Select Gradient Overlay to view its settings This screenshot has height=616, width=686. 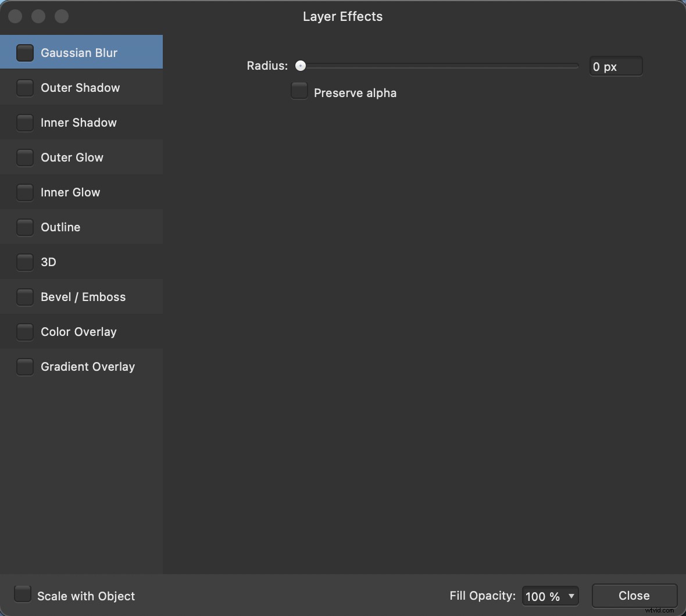coord(88,367)
